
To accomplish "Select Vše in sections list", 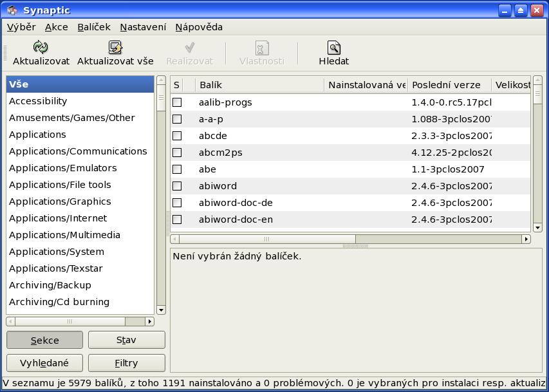I will [x=80, y=84].
